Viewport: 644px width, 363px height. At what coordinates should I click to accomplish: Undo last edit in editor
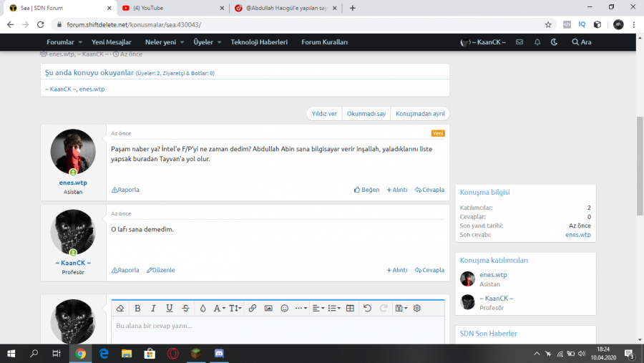367,309
